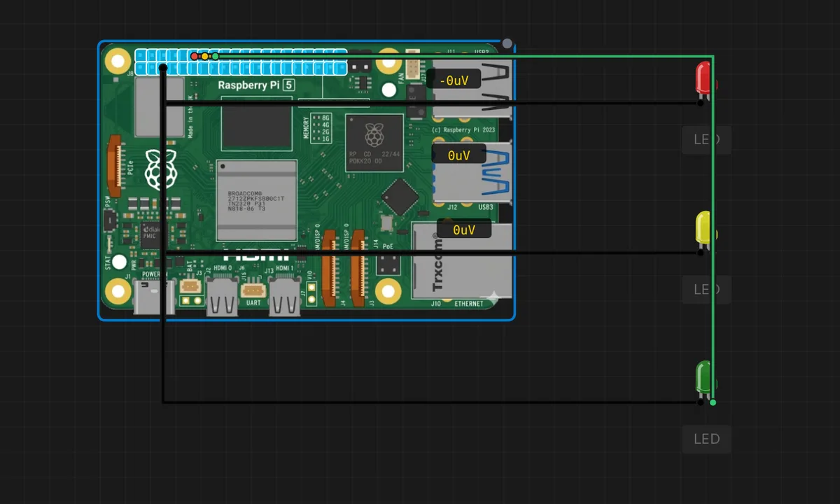Viewport: 840px width, 504px height.
Task: Click the yellow wire endpoint on GPIO header
Action: [204, 56]
